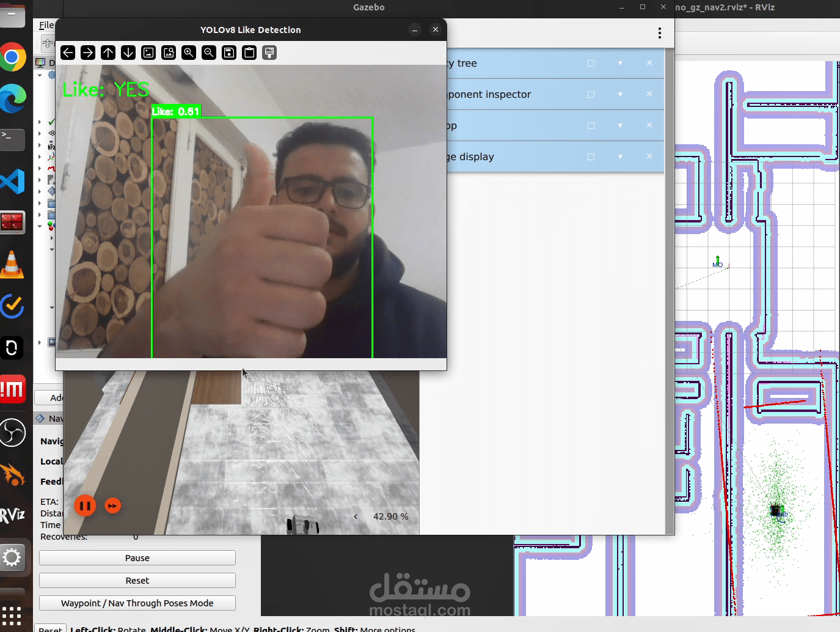Screen dimensions: 840x632
Task: Click the YOLOv8 webcam detection image
Action: (251, 211)
